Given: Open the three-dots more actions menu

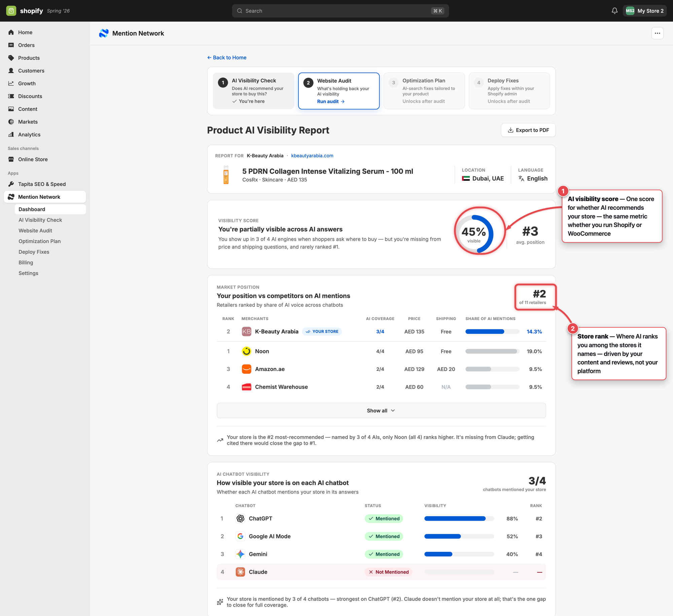Looking at the screenshot, I should point(657,33).
